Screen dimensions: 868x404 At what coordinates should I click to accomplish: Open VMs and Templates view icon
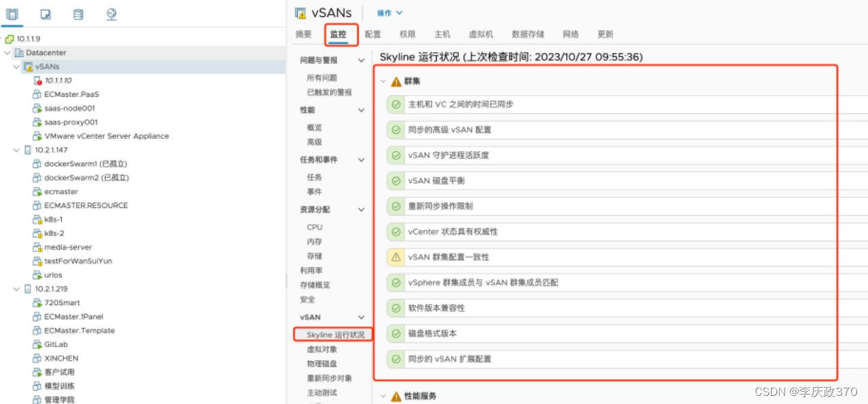click(x=45, y=14)
